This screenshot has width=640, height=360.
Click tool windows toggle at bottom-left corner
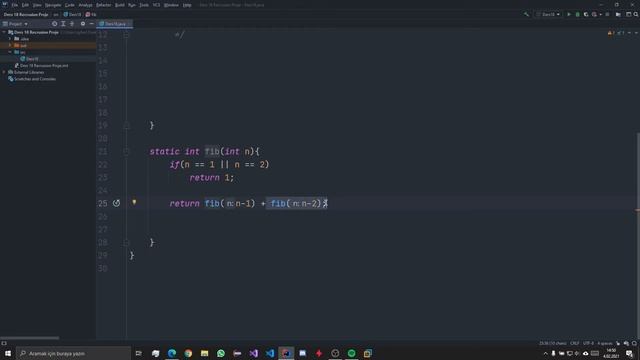(x=4, y=343)
